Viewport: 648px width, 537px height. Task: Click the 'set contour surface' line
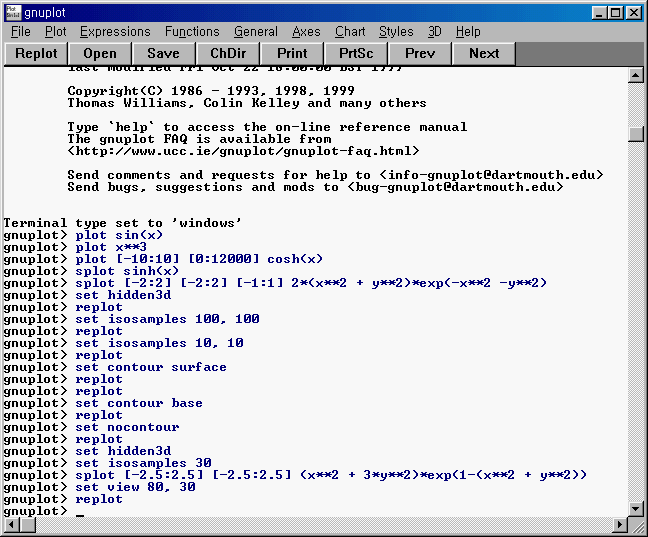click(151, 367)
